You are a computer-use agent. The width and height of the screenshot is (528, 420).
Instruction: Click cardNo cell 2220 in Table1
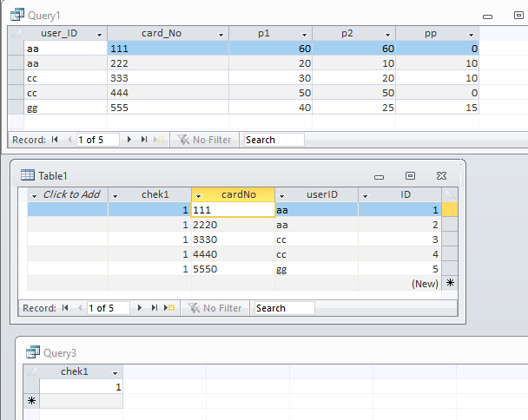(x=233, y=225)
